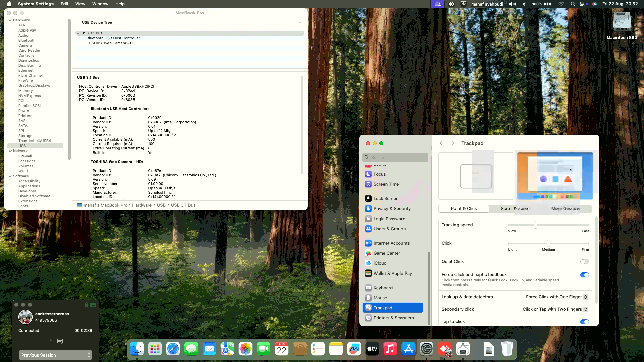Select Graphics/Displays in Hardware list
The height and width of the screenshot is (362, 644).
(34, 85)
